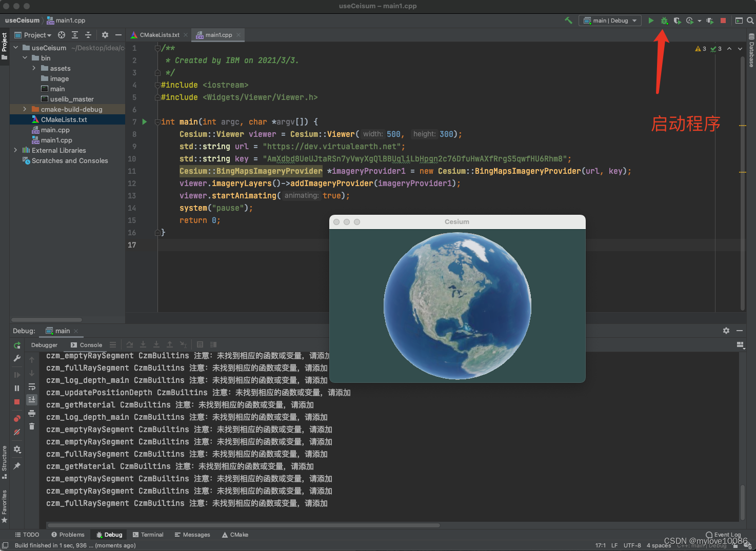Click the green hammer Build icon
The image size is (756, 551).
click(568, 21)
